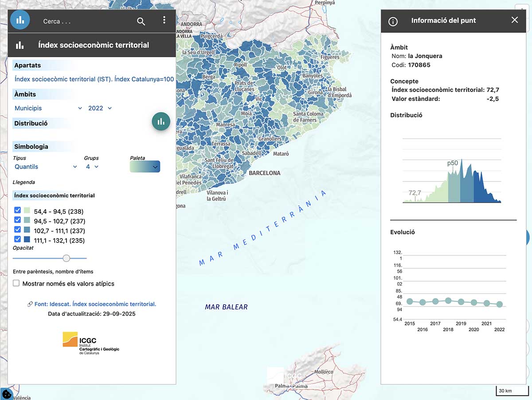
Task: Click the blue chart icon in the top-left corner
Action: pos(20,20)
